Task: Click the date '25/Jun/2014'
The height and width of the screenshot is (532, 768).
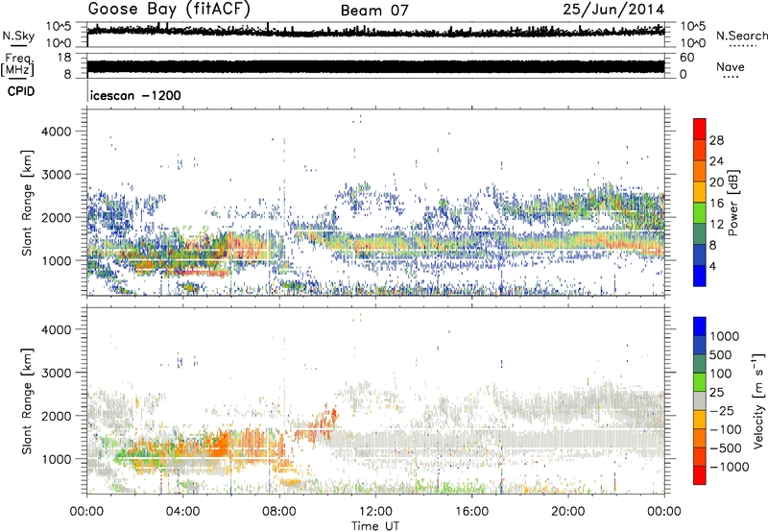Action: pyautogui.click(x=613, y=10)
